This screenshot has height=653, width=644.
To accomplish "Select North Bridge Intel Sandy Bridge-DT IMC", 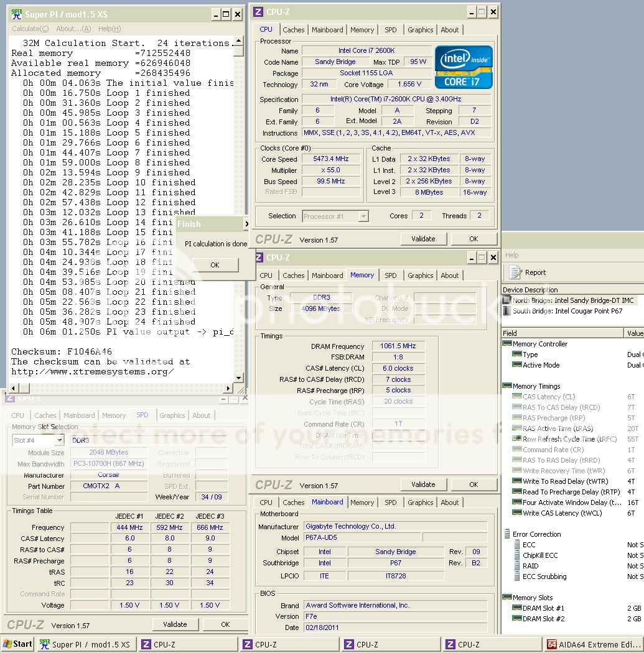I will click(x=572, y=300).
